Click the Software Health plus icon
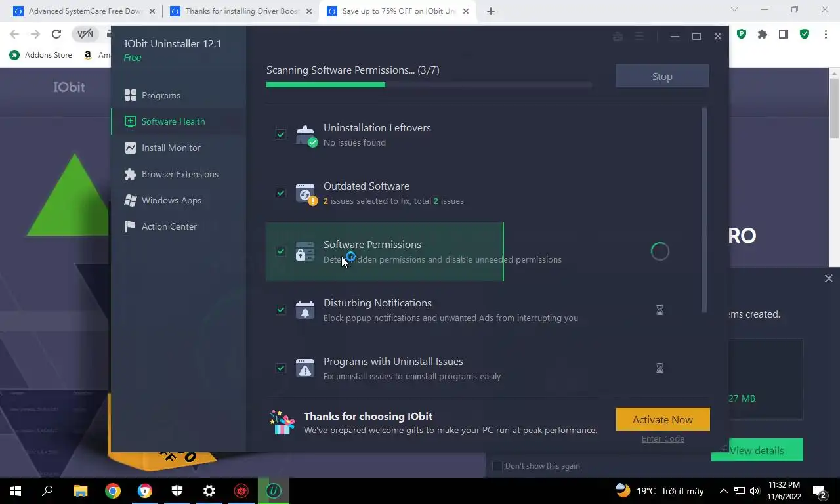Image resolution: width=840 pixels, height=504 pixels. click(x=131, y=121)
